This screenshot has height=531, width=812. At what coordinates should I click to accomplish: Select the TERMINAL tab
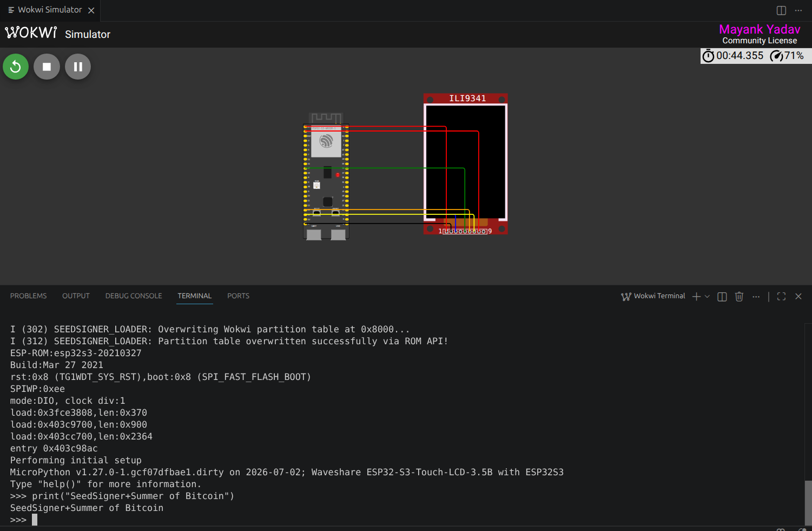195,296
